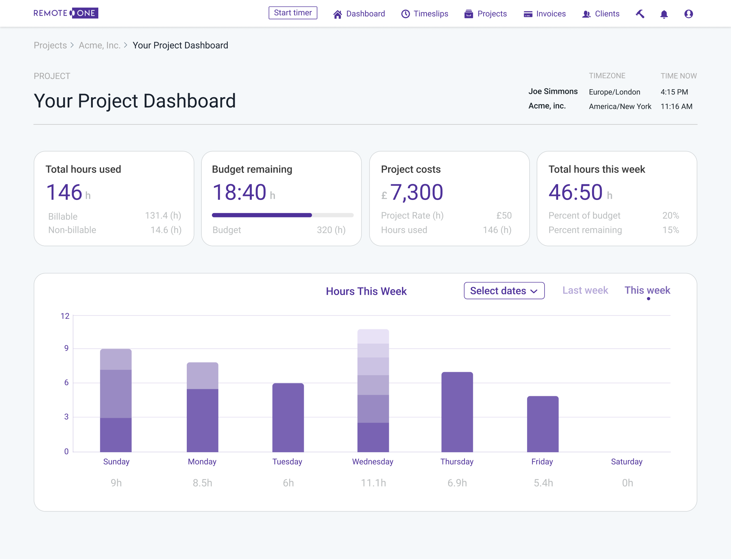This screenshot has width=731, height=560.
Task: Click the Budget remaining progress bar
Action: [283, 215]
